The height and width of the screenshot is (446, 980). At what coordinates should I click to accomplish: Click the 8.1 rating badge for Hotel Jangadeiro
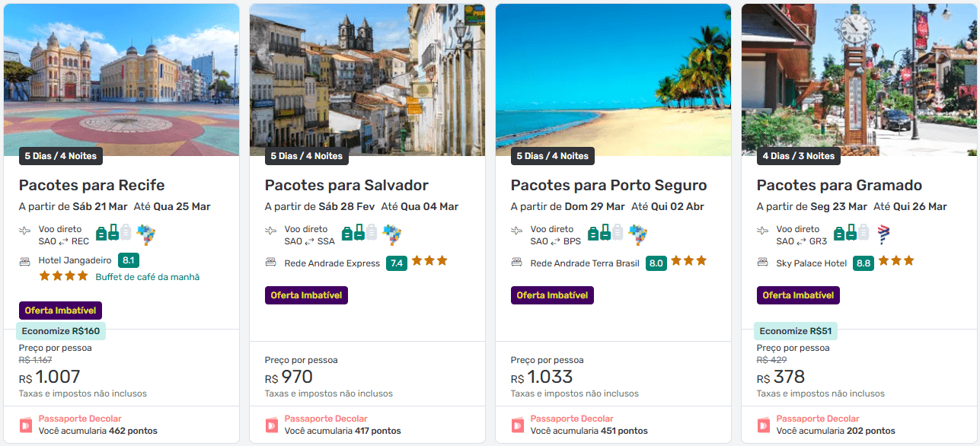pos(129,260)
